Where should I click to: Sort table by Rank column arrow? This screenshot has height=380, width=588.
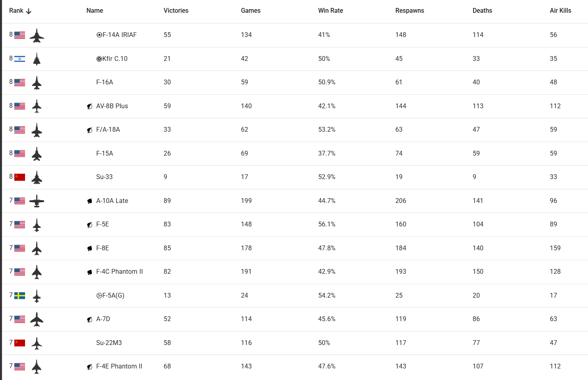pos(29,11)
